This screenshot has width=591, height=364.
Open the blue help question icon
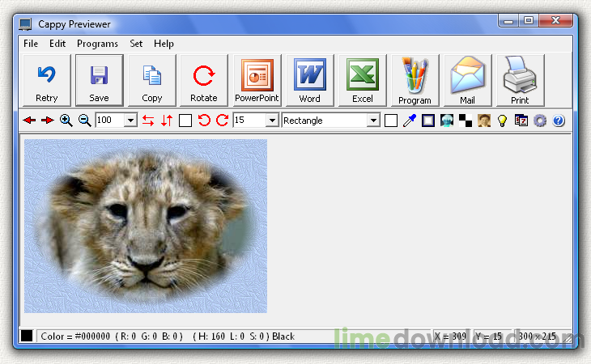coord(558,121)
